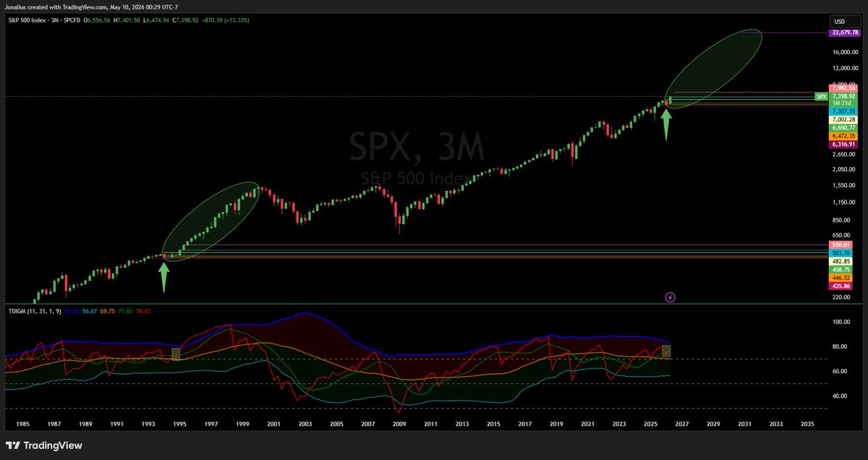Image resolution: width=868 pixels, height=460 pixels.
Task: Click the 2035 label on time axis
Action: 807,423
